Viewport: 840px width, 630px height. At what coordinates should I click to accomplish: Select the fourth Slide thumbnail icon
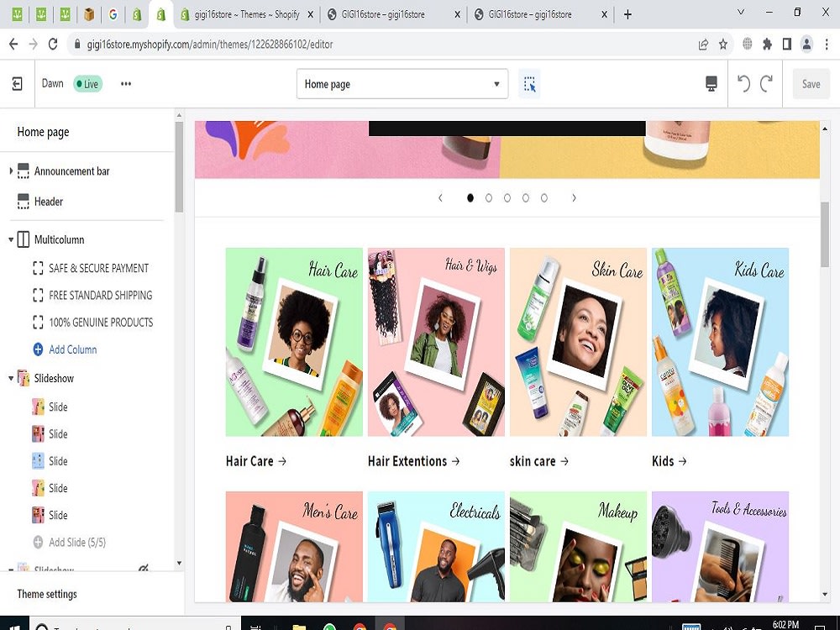pos(38,488)
